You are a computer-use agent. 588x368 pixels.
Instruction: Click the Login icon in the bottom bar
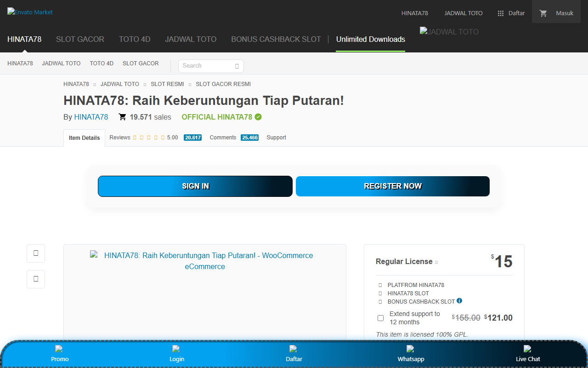pyautogui.click(x=175, y=349)
